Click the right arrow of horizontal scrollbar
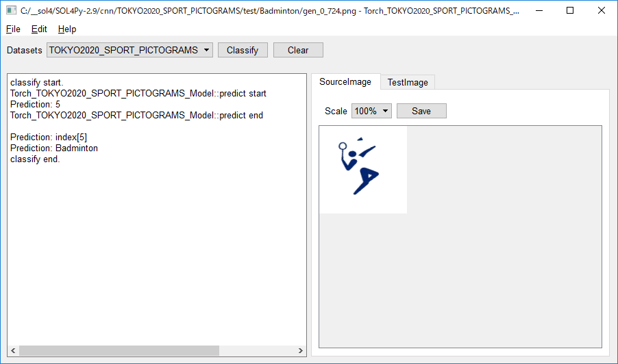The height and width of the screenshot is (364, 618). click(301, 350)
